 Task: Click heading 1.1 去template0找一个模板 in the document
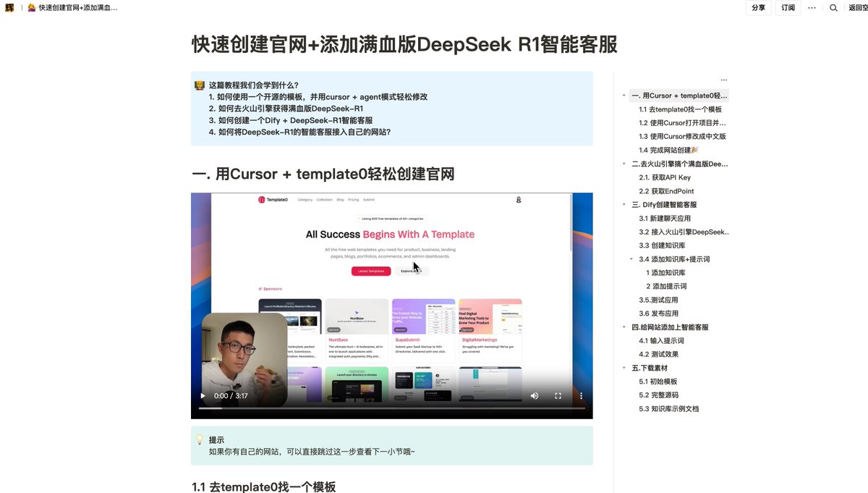click(264, 487)
